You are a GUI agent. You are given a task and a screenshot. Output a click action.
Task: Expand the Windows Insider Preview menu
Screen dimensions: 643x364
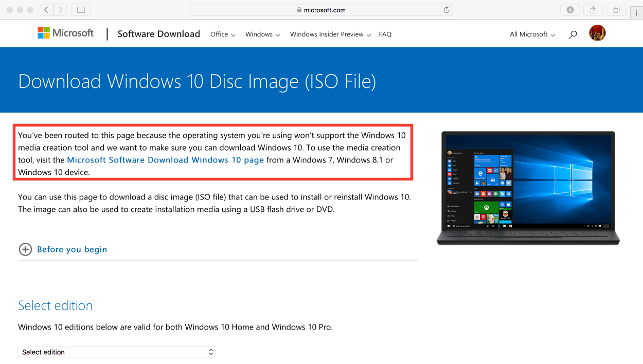330,34
